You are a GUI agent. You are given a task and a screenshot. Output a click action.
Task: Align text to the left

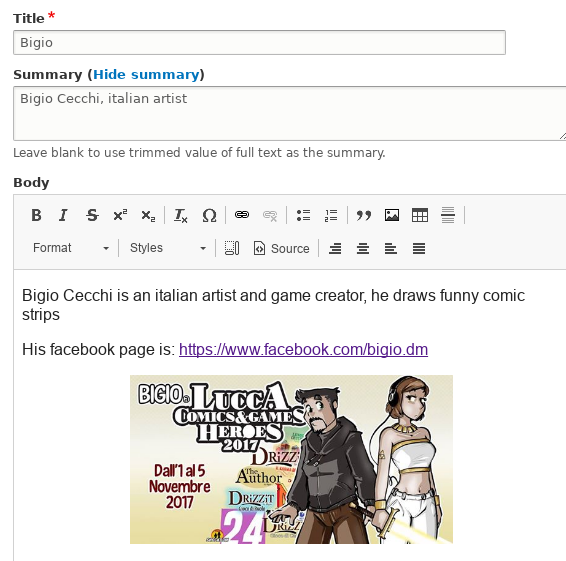391,248
